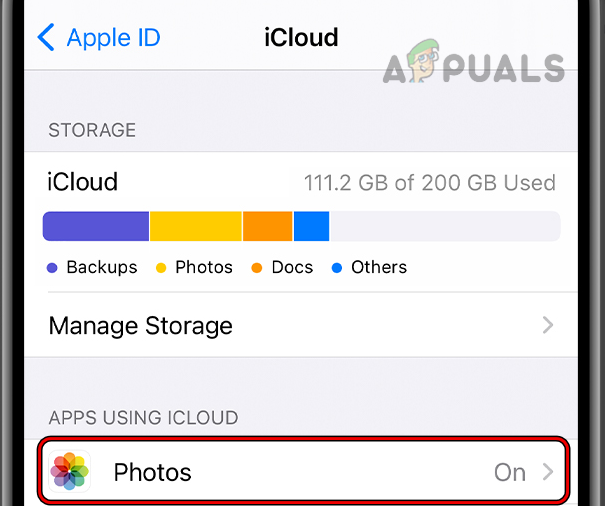Click the orange Docs bar segment
This screenshot has width=605, height=506.
267,226
